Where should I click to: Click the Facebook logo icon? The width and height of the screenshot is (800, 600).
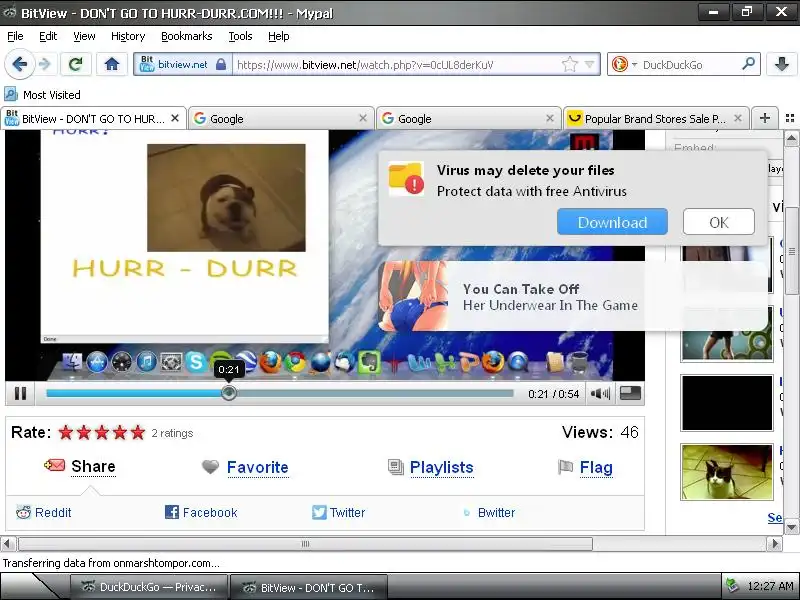click(x=172, y=512)
